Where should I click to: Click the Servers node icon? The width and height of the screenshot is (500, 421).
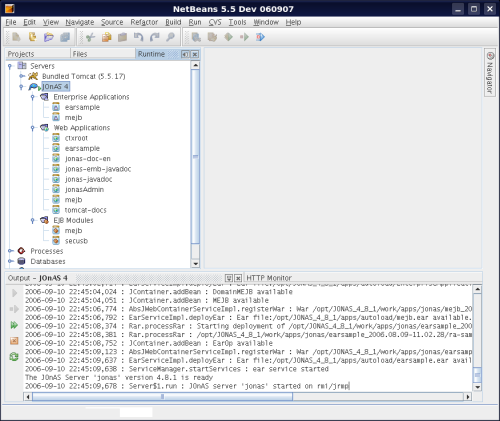[x=22, y=66]
